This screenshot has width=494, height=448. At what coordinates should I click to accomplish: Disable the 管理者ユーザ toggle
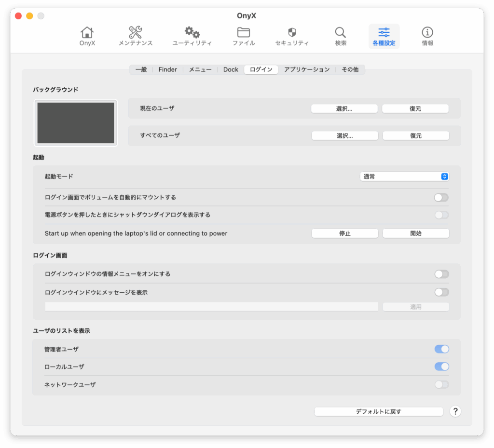click(x=441, y=349)
